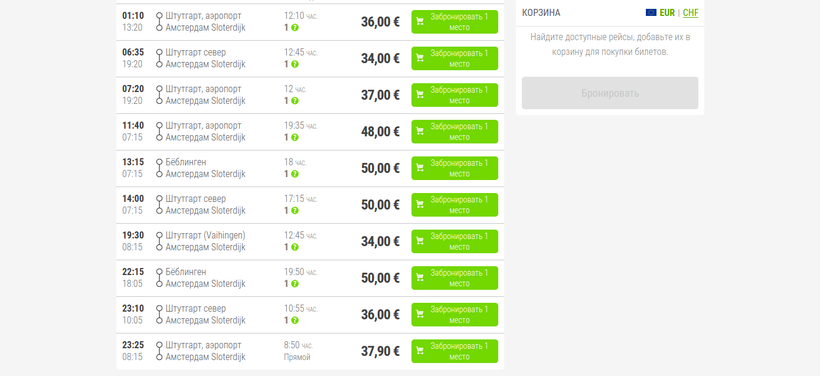
Task: Book one seat on 07:20 trip for 37,00 €
Action: (454, 95)
